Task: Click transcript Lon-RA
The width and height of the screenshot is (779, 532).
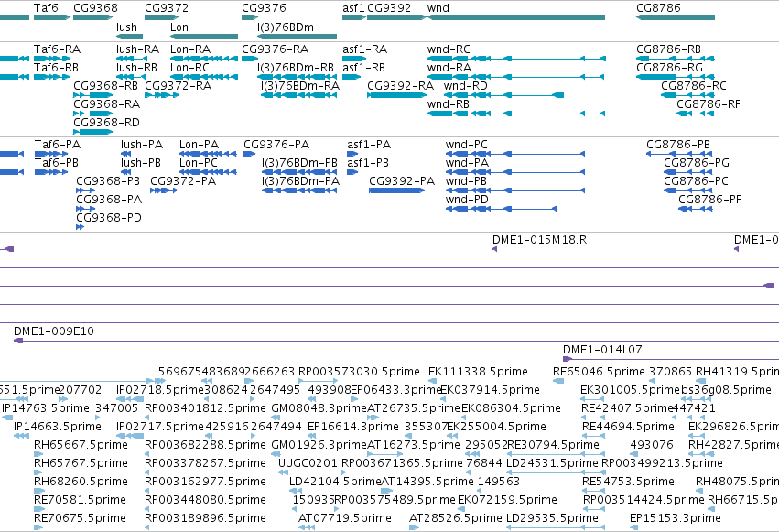Action: 190,49
